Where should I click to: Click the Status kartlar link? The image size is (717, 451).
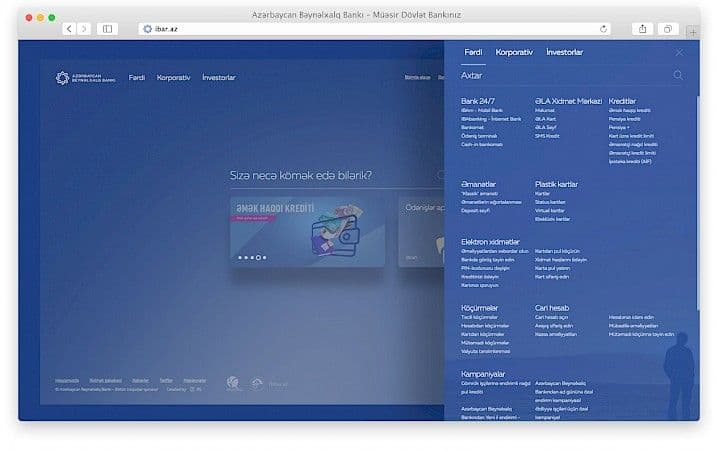pos(550,202)
